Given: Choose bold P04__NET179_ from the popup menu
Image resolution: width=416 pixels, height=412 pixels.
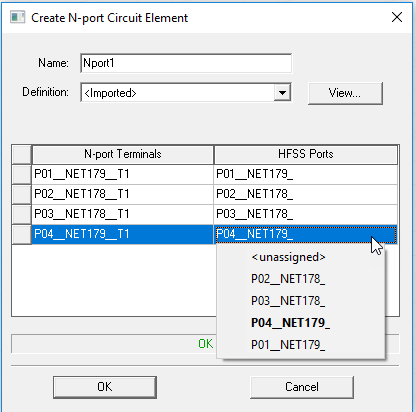Looking at the screenshot, I should [x=301, y=323].
